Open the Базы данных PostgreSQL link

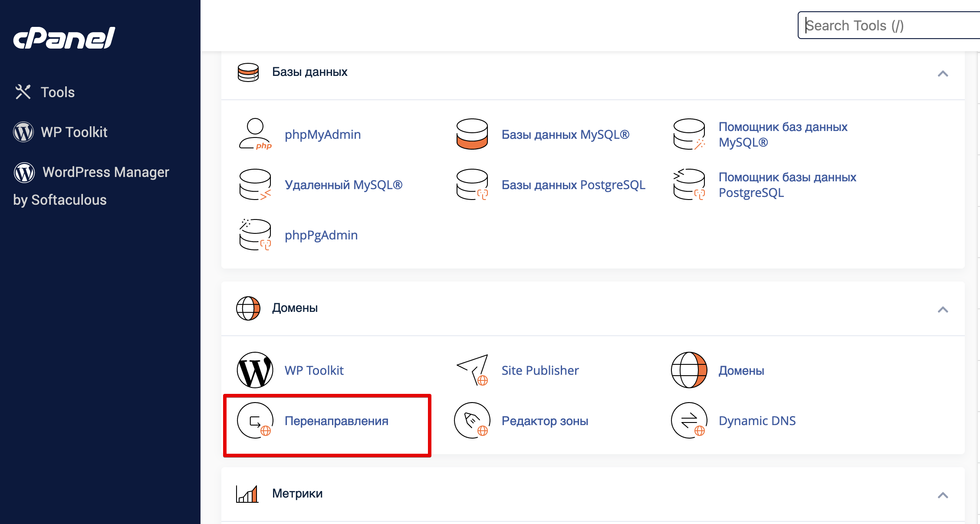573,185
